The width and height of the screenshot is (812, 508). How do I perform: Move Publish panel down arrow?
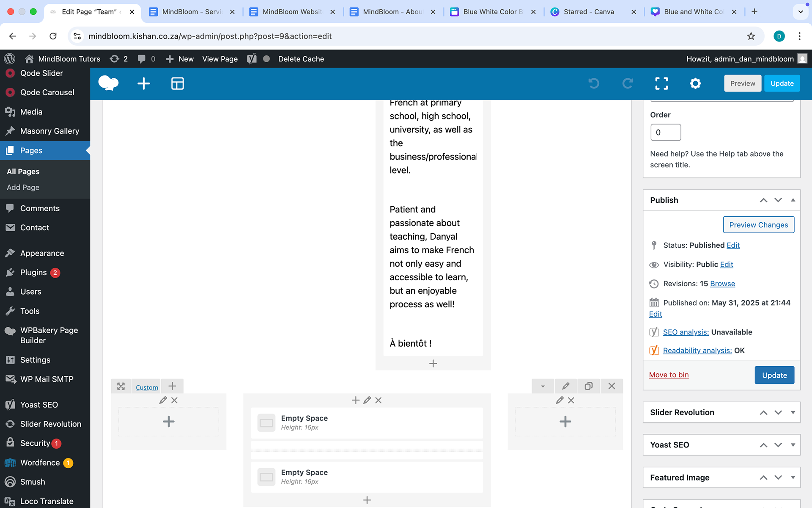click(x=778, y=200)
